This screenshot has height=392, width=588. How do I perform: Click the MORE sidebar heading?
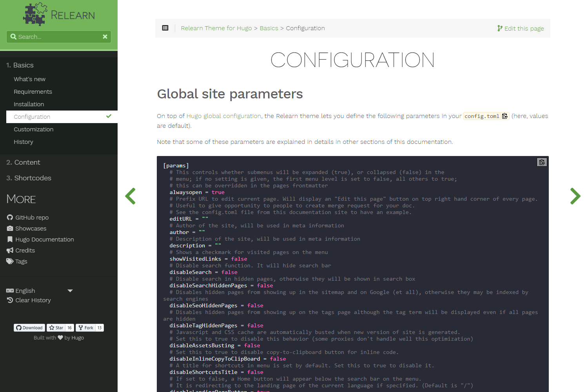[x=21, y=199]
